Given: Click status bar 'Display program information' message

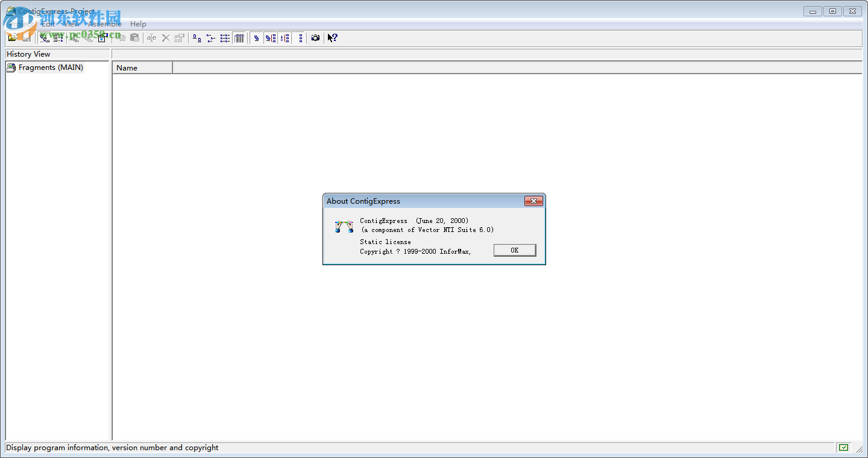Looking at the screenshot, I should (x=112, y=447).
